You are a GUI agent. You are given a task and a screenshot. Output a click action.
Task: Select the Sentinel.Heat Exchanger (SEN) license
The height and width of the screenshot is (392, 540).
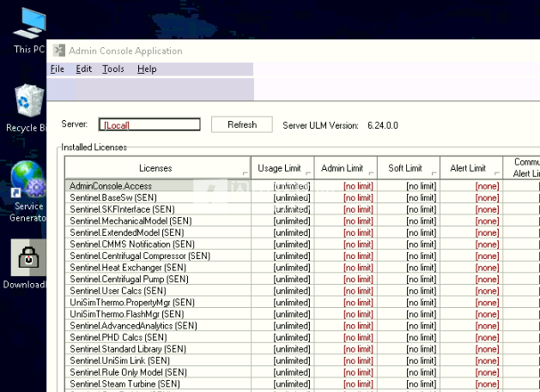[158, 268]
